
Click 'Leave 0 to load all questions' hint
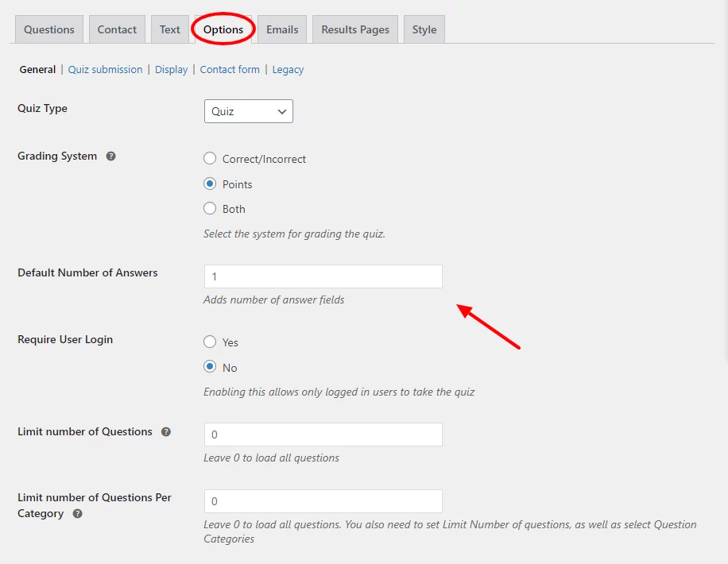coord(271,458)
